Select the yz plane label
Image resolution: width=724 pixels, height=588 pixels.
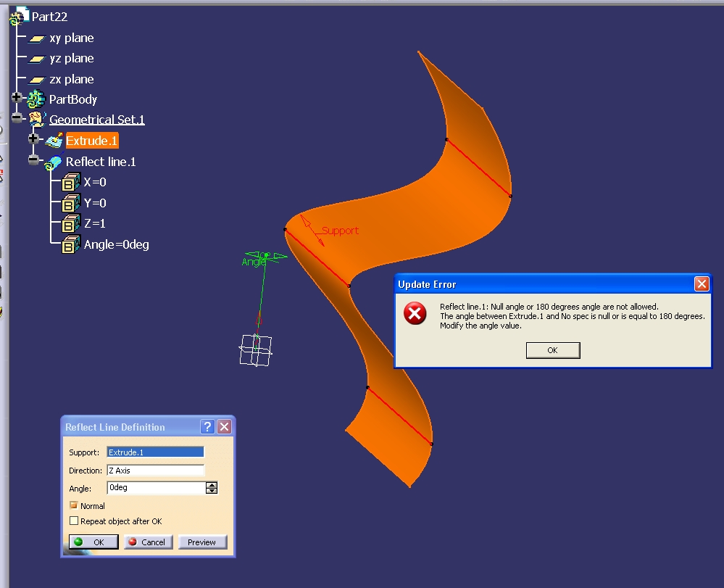pos(72,58)
